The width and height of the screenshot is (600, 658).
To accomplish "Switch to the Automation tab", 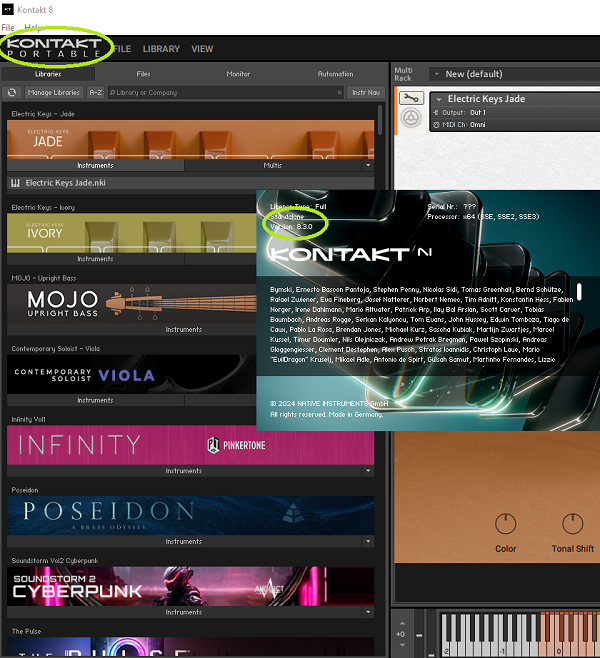I will [335, 74].
